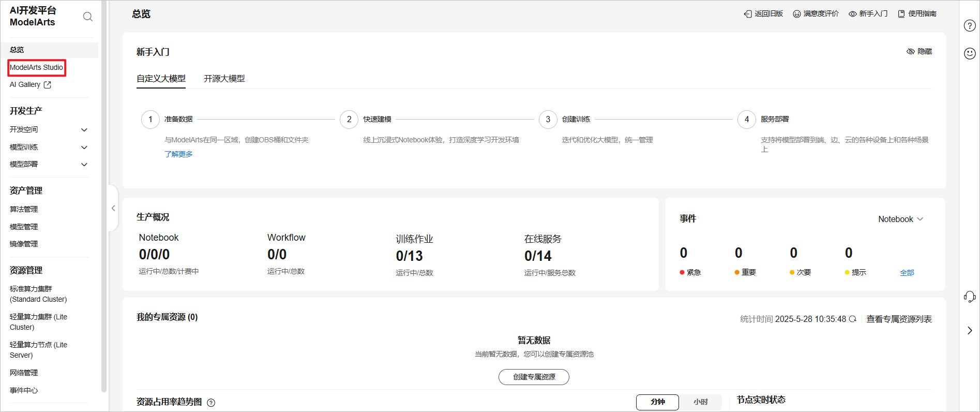
Task: Open 查看专属资源列表 link
Action: click(899, 319)
